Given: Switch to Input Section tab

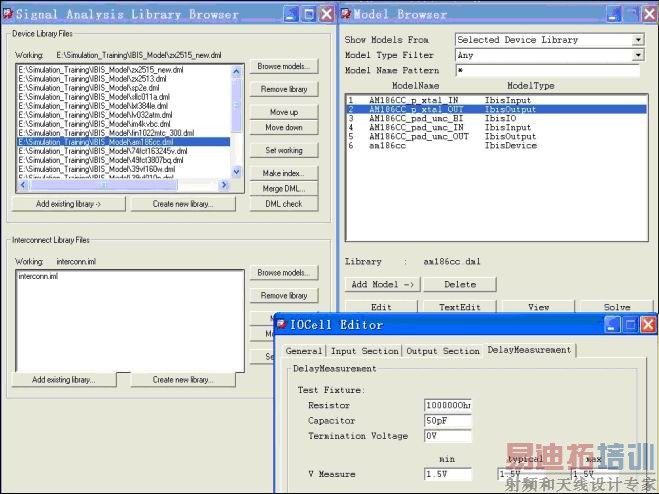Looking at the screenshot, I should point(364,351).
